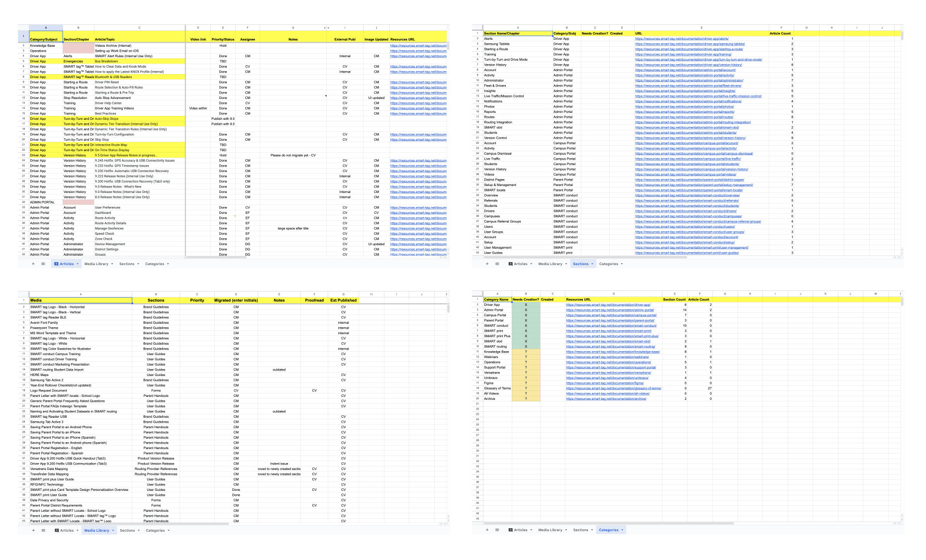This screenshot has width=926, height=560.
Task: Open the all-sheets list icon in Categories-sheet panel
Action: pos(497,530)
